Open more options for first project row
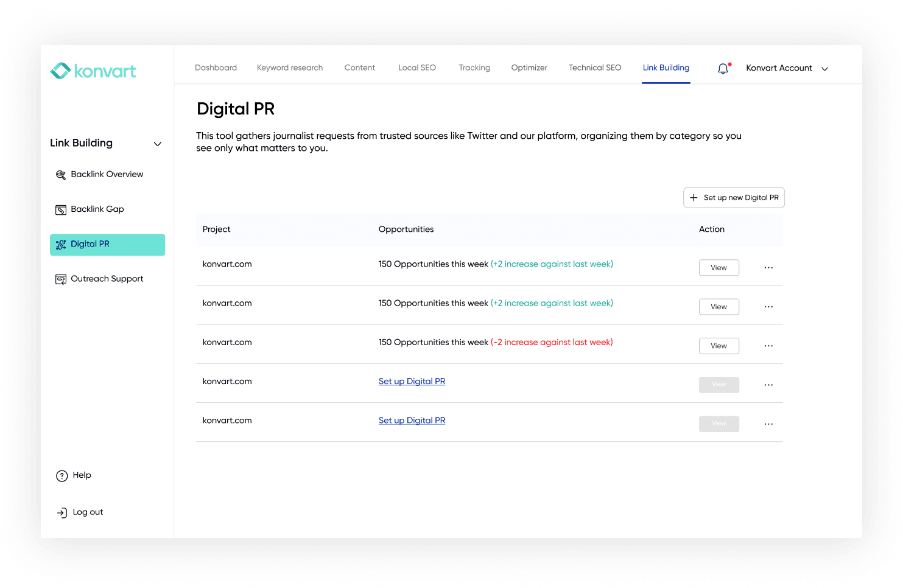This screenshot has width=903, height=588. [x=768, y=268]
